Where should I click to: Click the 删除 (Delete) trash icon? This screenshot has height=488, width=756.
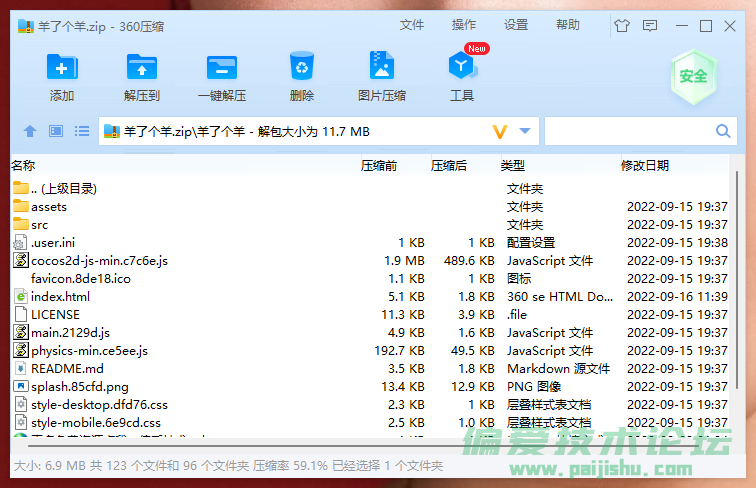[302, 68]
